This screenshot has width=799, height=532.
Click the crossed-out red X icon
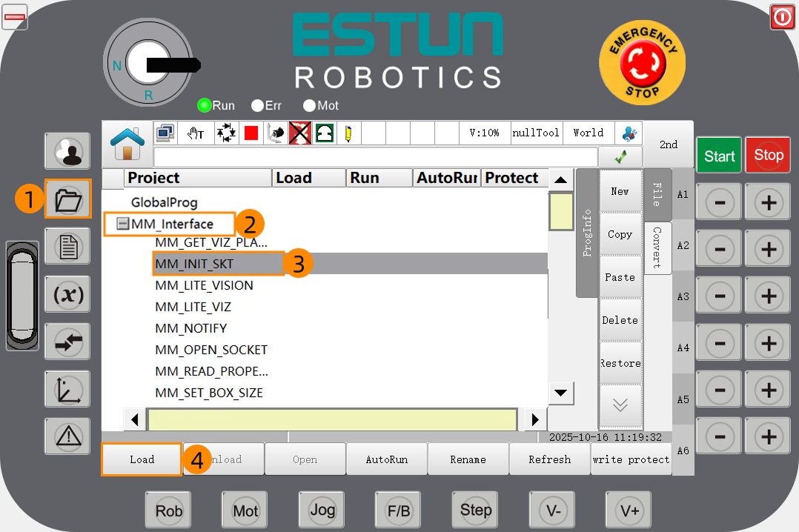tap(300, 133)
